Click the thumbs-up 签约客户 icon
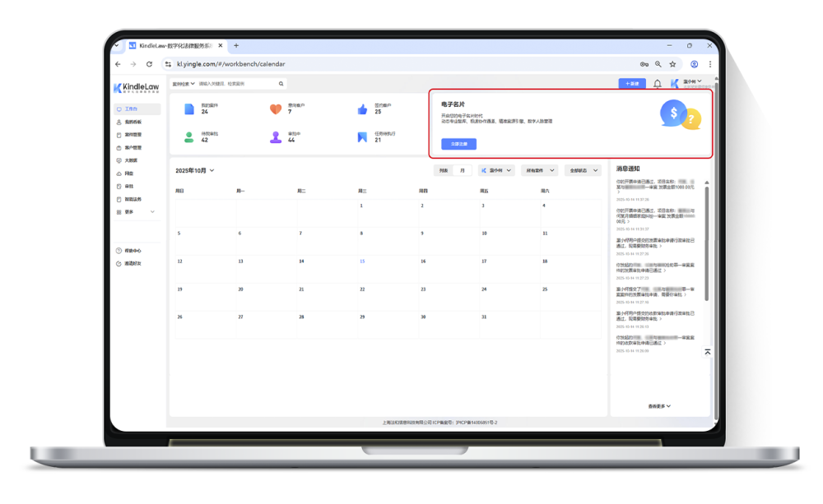823x504 pixels. point(362,109)
